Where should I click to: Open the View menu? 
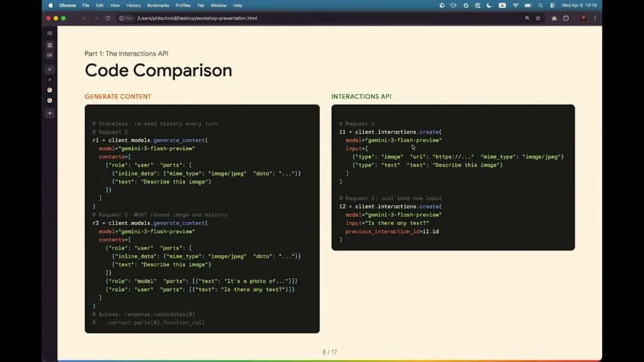tap(115, 5)
